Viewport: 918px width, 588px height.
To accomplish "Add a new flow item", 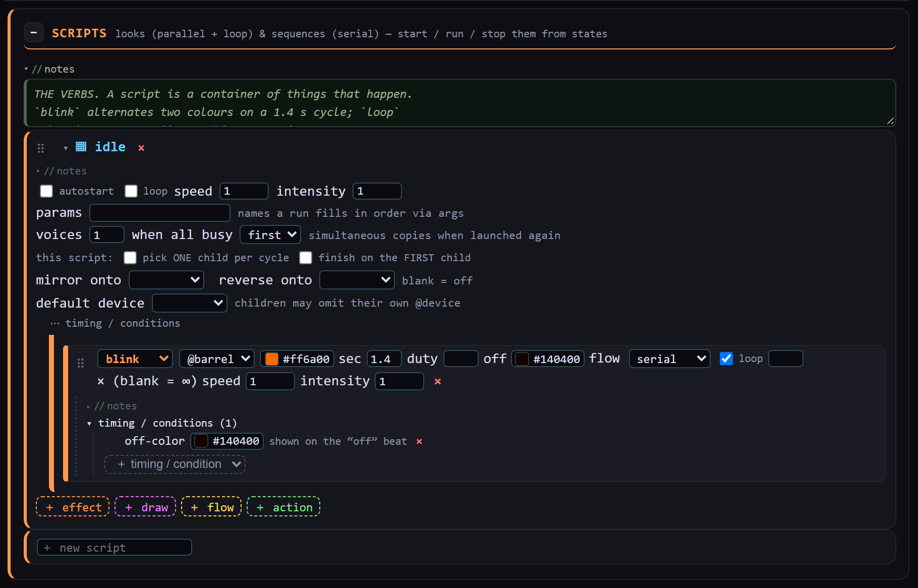I will [211, 507].
